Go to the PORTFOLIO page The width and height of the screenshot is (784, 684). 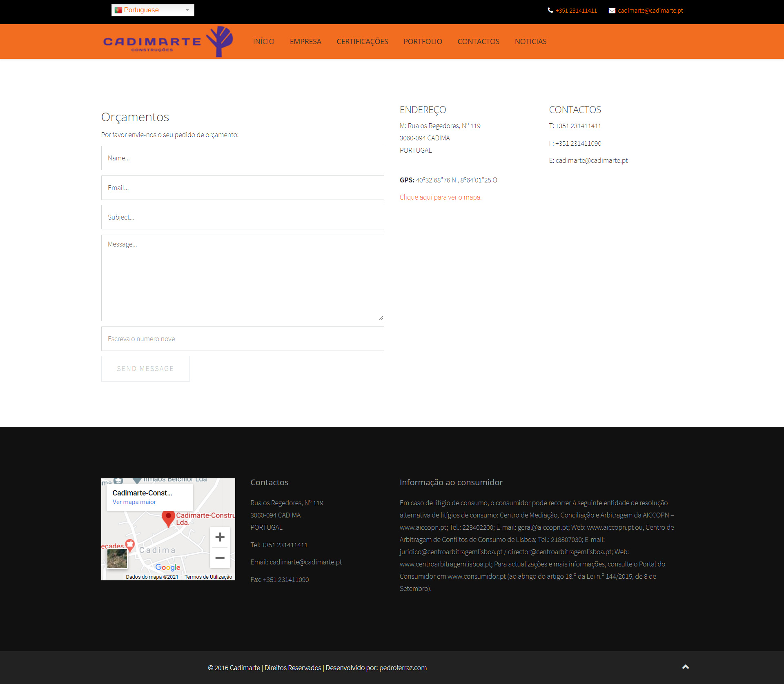pos(423,42)
